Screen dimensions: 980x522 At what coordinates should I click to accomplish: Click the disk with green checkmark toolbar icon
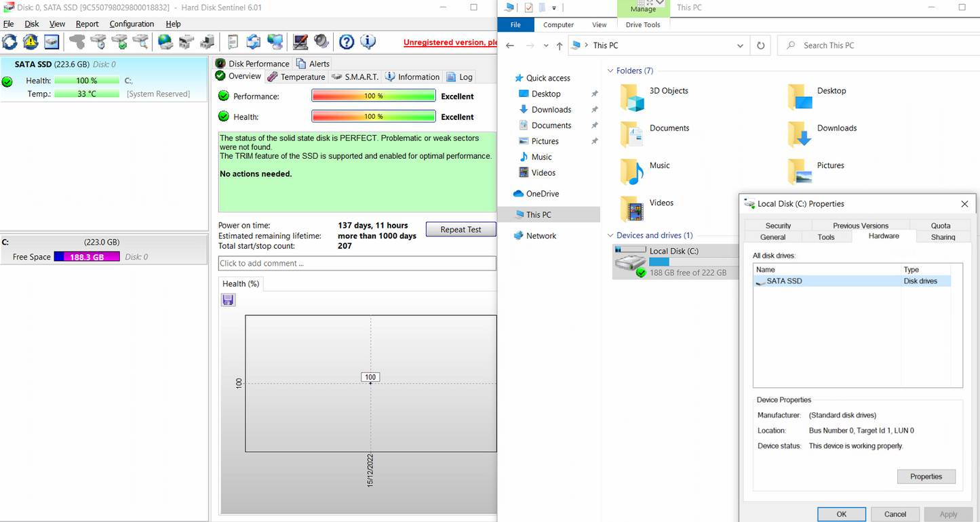click(120, 42)
